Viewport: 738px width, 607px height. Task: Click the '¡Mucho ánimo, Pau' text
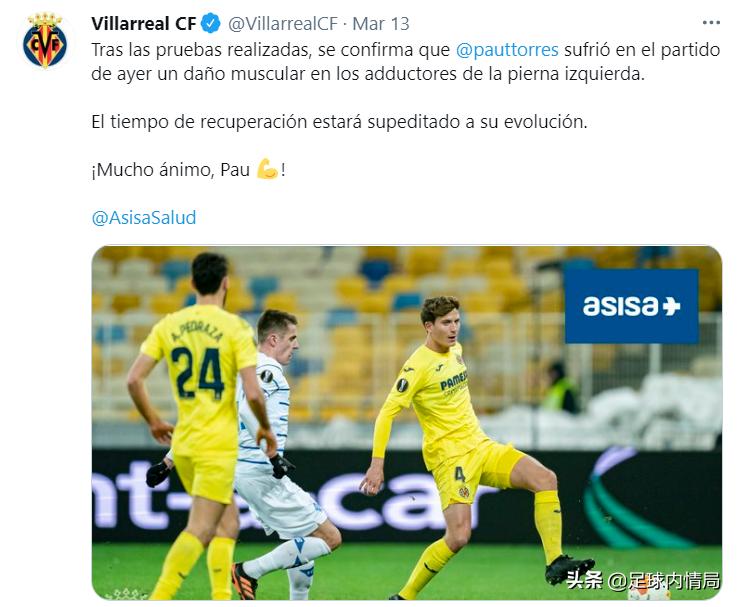[170, 169]
